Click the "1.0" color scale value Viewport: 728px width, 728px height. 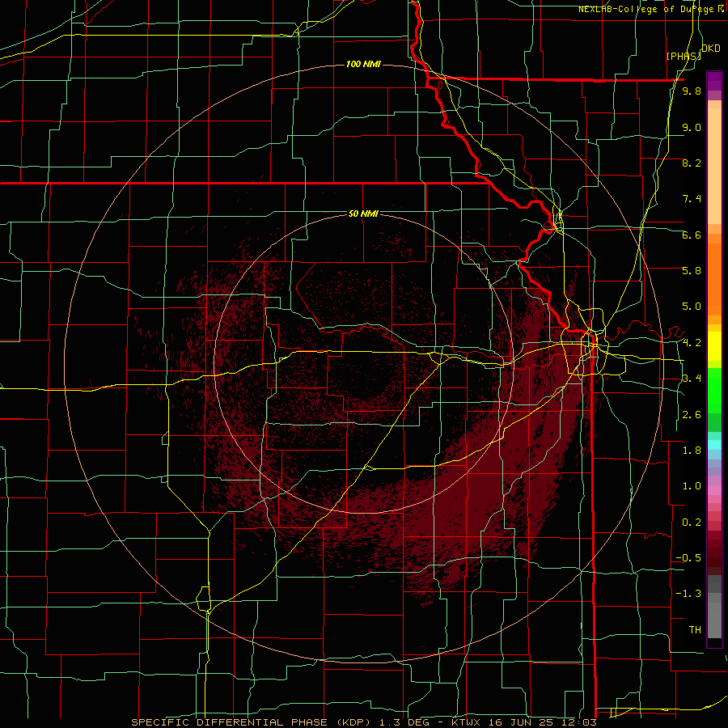pos(692,486)
